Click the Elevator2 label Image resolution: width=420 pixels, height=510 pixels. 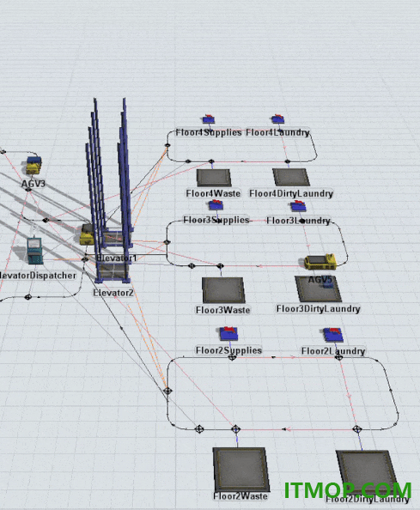click(x=113, y=293)
